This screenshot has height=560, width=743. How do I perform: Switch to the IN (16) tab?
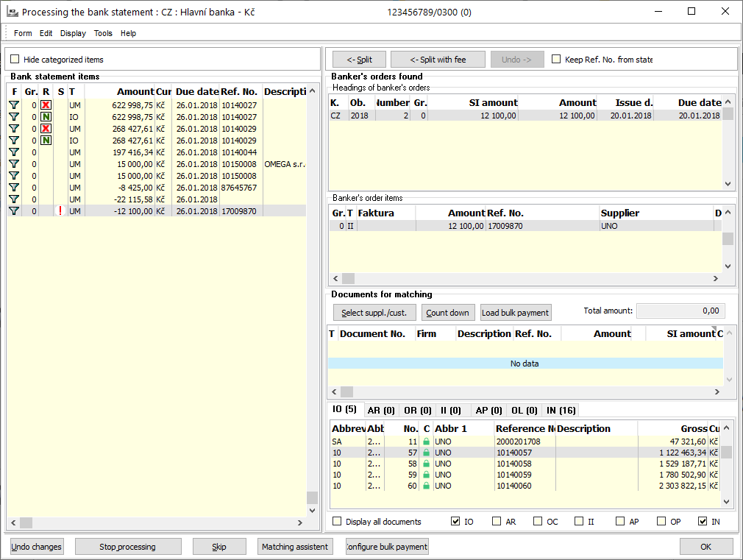[561, 410]
